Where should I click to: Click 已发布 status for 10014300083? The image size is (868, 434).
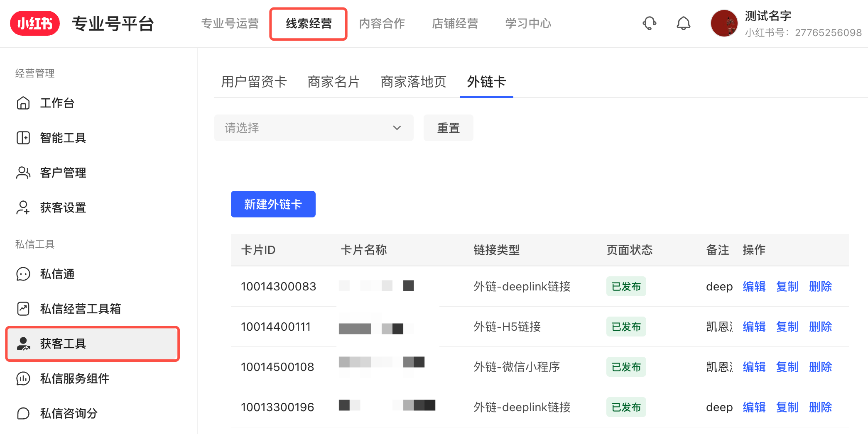[x=626, y=286]
